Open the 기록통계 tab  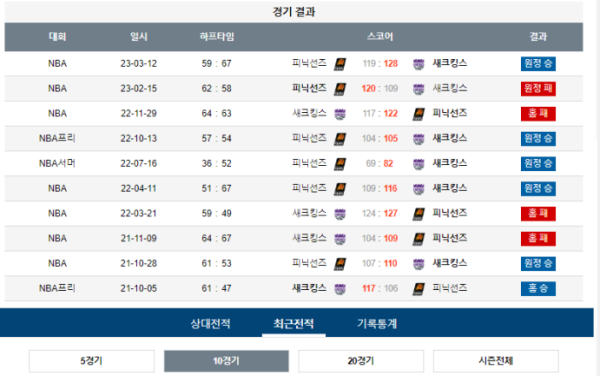click(x=377, y=324)
